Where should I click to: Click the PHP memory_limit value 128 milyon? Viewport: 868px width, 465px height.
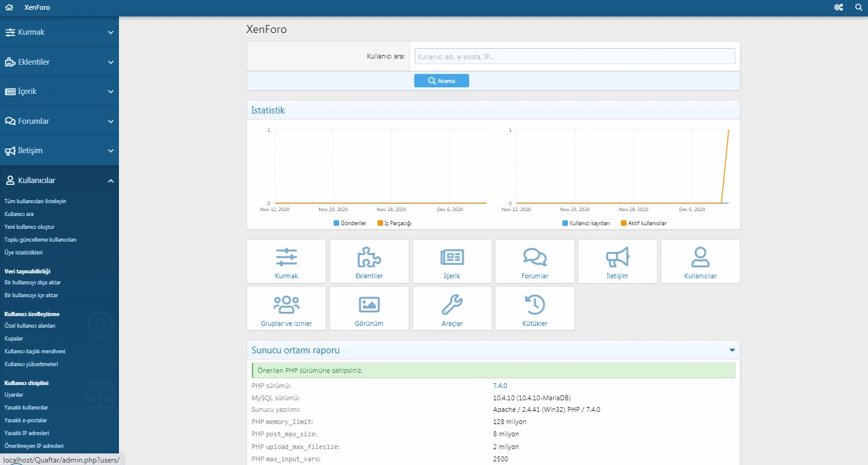click(x=509, y=422)
